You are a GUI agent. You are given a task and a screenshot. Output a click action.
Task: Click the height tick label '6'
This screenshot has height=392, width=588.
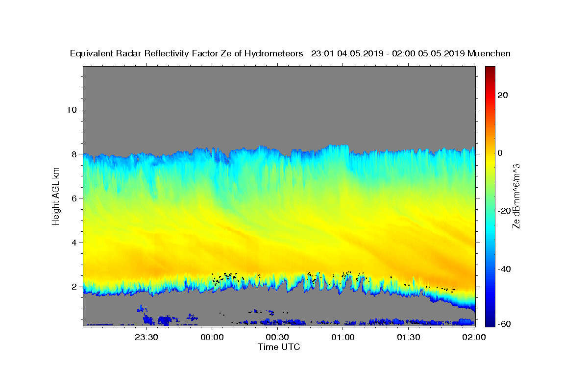74,198
